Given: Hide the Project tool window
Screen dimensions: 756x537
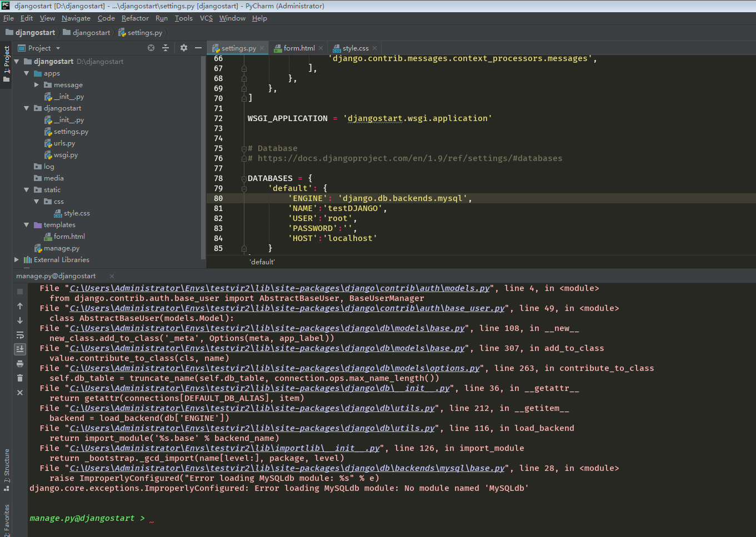Looking at the screenshot, I should pyautogui.click(x=198, y=48).
